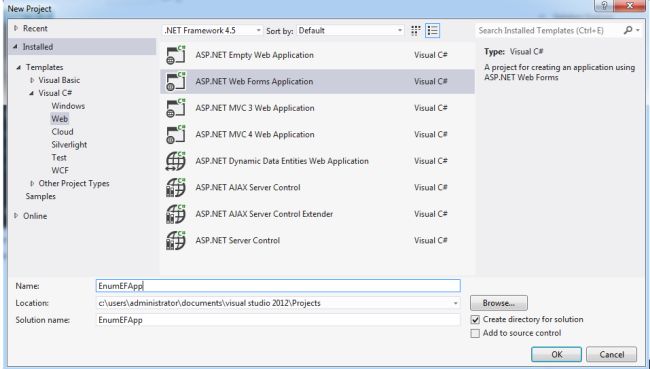This screenshot has width=650, height=369.
Task: Select the ASP.NET Empty Web Application template icon
Action: click(x=176, y=55)
